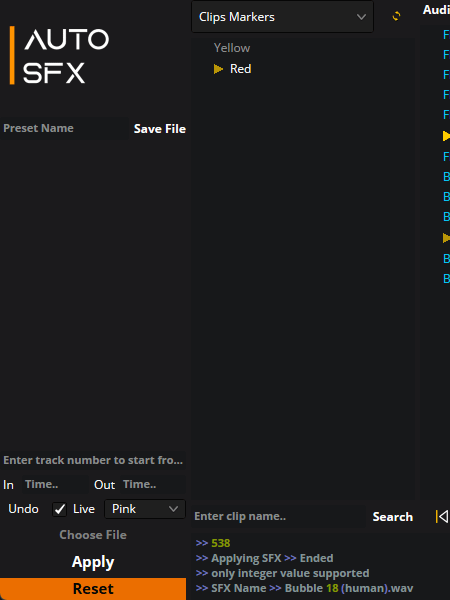Click Choose File
Viewport: 450px width, 600px height.
coord(93,535)
